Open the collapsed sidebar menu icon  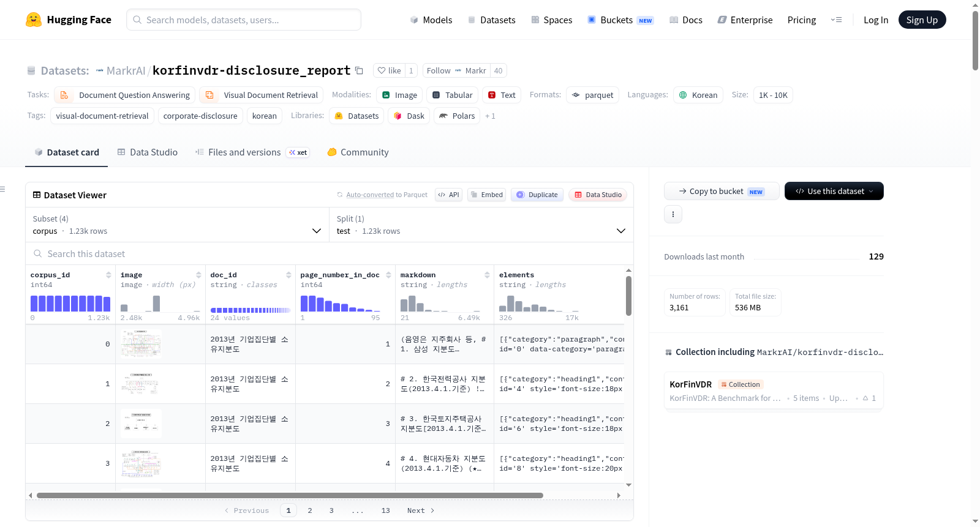coord(3,189)
